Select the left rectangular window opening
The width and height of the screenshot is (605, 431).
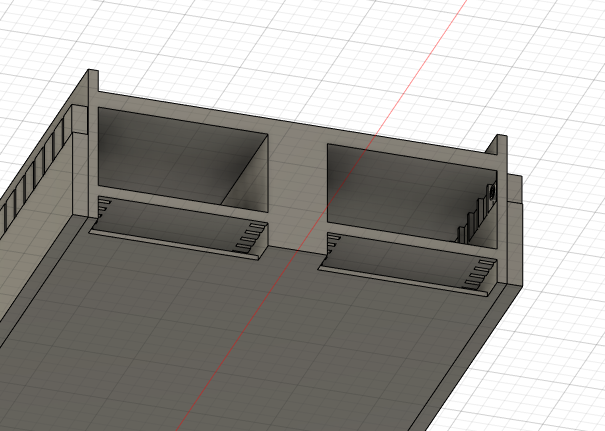point(183,159)
